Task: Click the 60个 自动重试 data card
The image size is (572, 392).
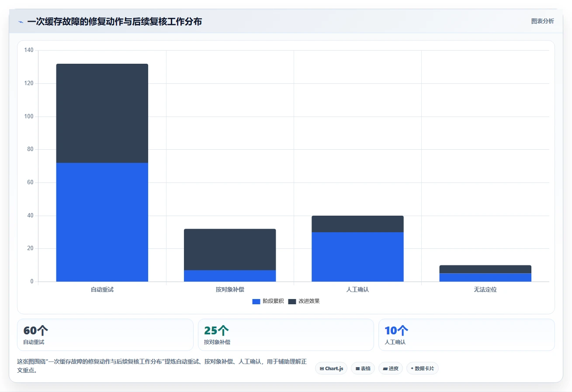Action: (x=105, y=335)
